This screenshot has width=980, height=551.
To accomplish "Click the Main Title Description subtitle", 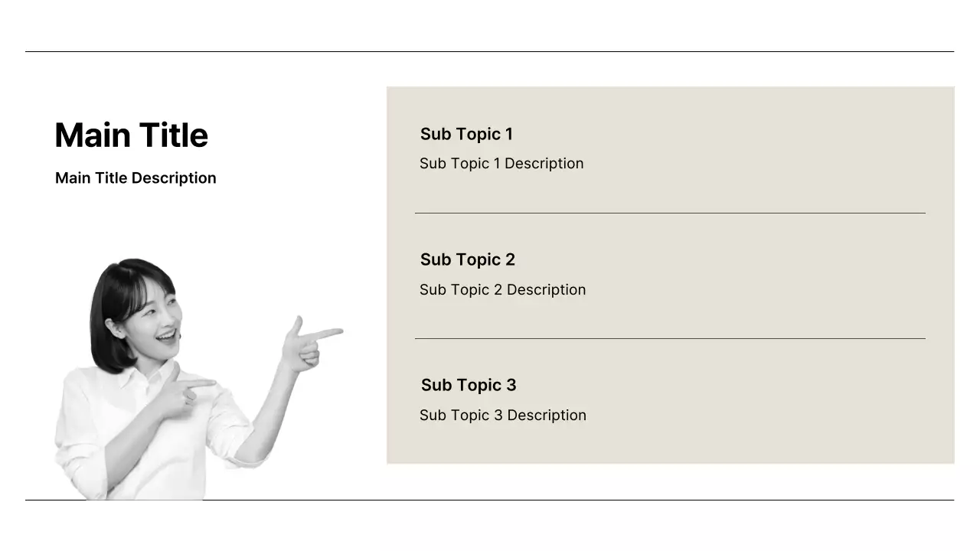I will click(x=136, y=178).
